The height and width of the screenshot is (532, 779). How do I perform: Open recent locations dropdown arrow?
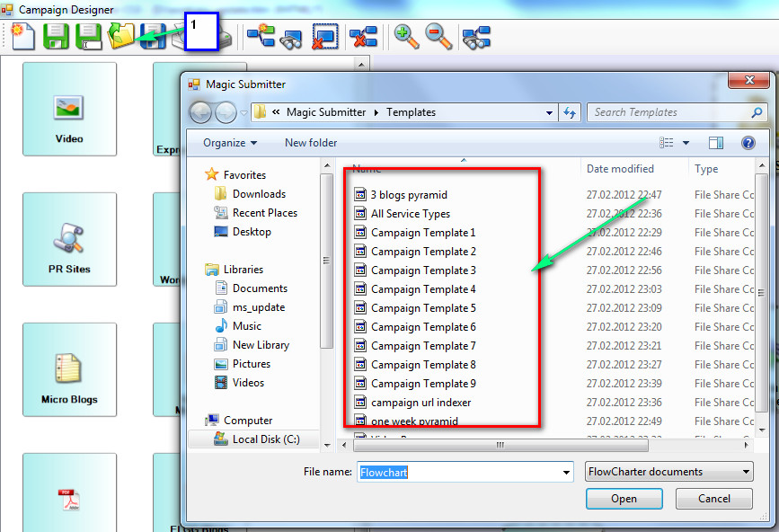click(x=243, y=112)
